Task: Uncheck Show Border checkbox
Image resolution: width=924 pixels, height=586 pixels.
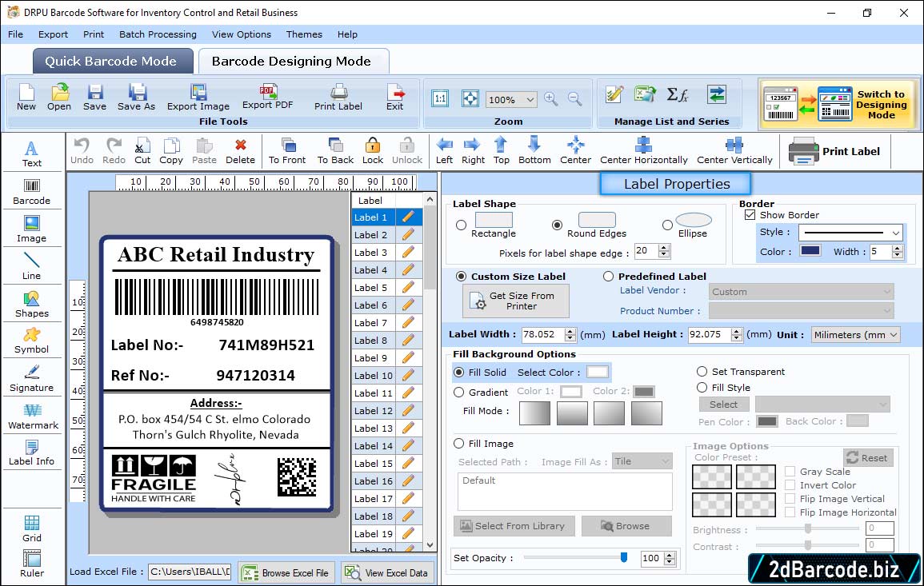Action: tap(750, 215)
